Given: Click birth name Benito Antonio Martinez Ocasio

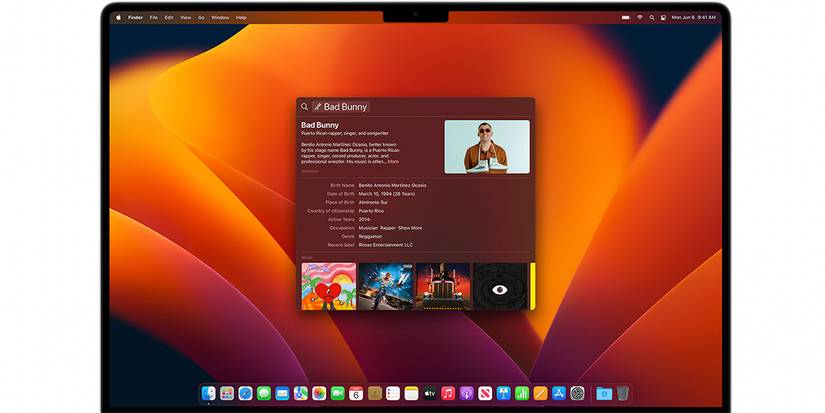Looking at the screenshot, I should [x=393, y=185].
